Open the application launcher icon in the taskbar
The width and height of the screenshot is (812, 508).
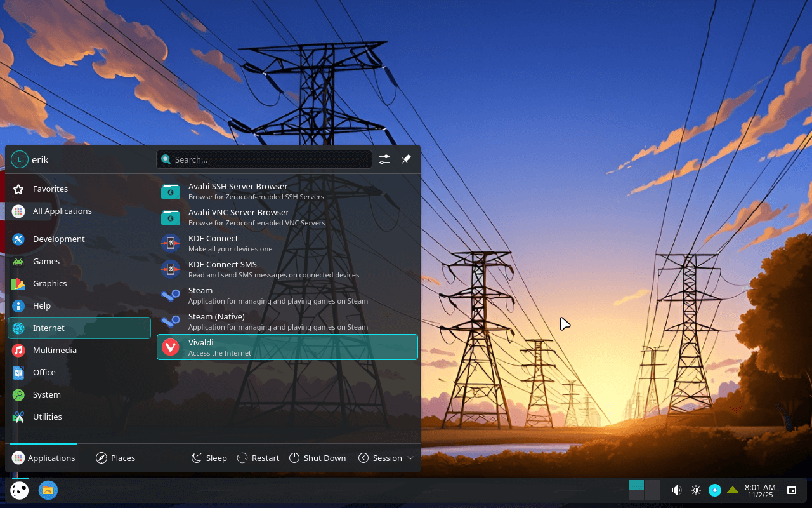[18, 490]
